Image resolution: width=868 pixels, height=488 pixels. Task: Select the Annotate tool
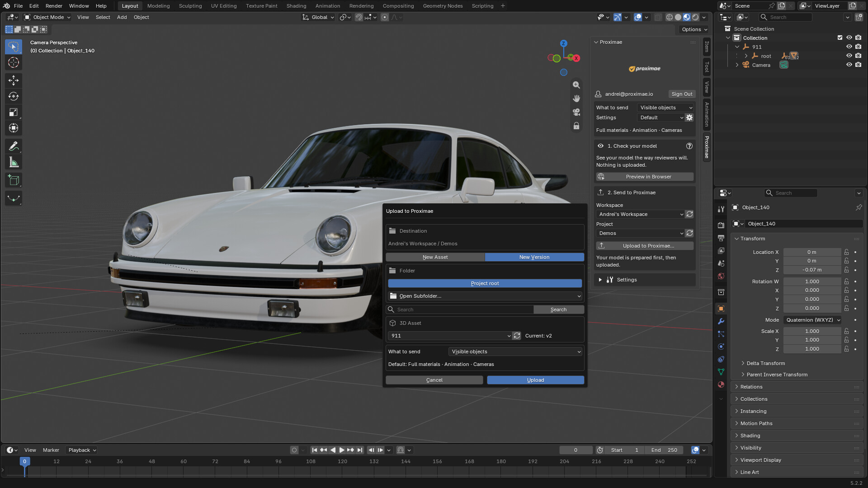coord(14,146)
